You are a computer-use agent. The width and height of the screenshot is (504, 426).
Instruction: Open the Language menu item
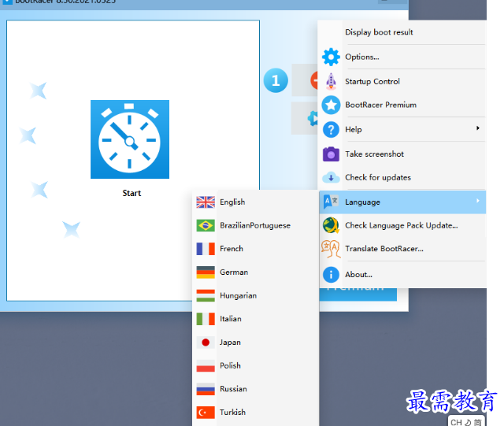(x=402, y=202)
